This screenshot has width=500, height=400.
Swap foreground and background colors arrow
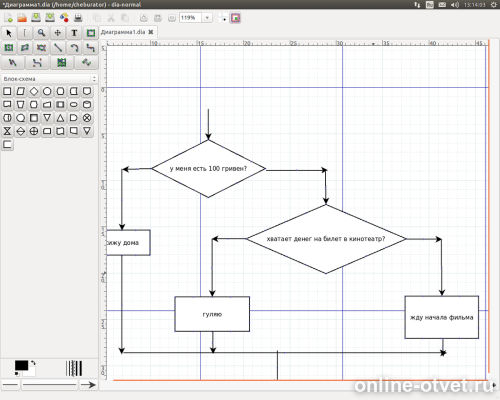[x=33, y=363]
